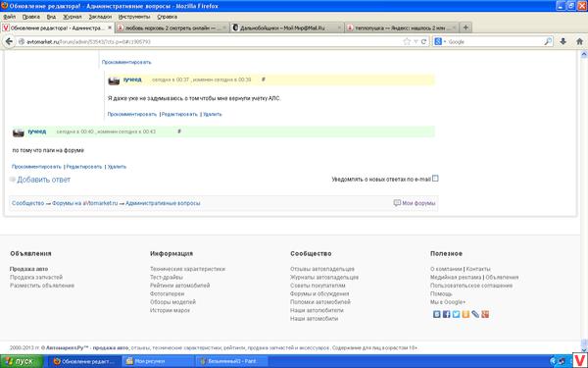Open the search engine selector dropdown

point(440,41)
